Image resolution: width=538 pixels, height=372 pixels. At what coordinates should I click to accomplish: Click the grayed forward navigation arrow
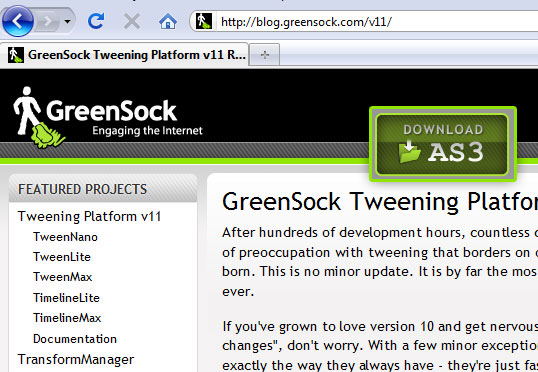click(48, 22)
